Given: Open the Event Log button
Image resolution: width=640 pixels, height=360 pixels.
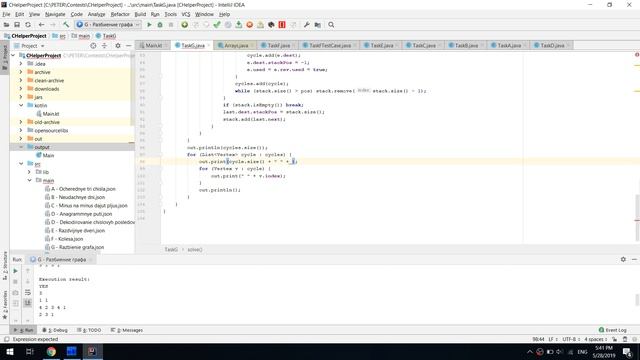Looking at the screenshot, I should 613,330.
